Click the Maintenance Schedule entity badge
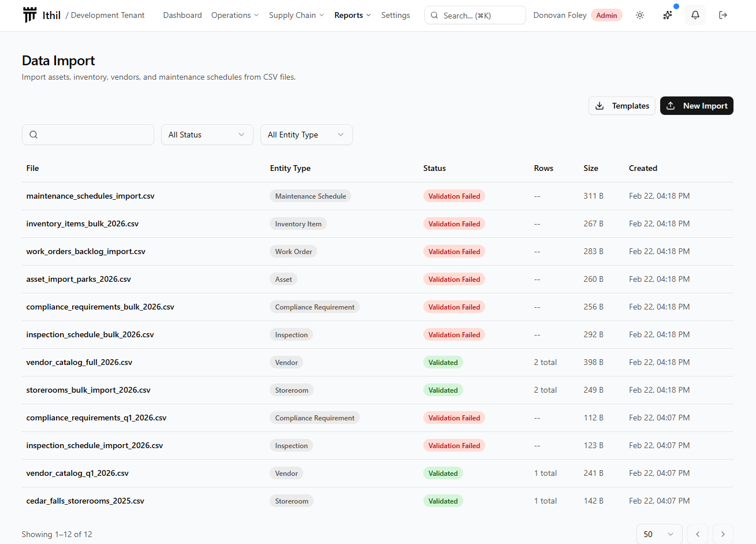The image size is (756, 544). [311, 196]
